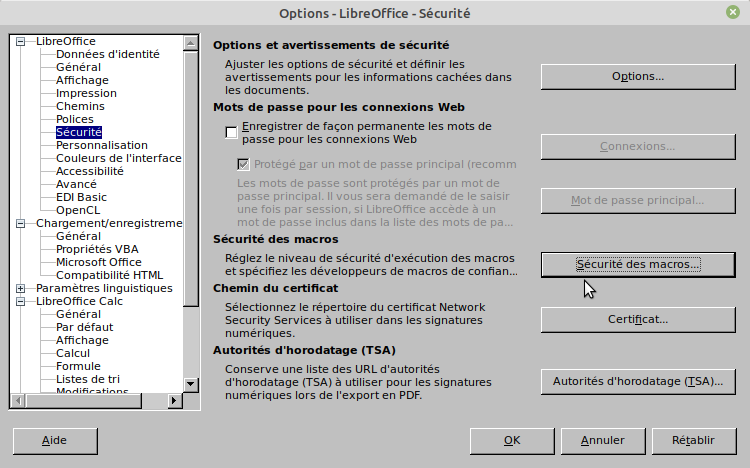This screenshot has height=468, width=750.
Task: Click the Mot de passe principal... button
Action: click(x=638, y=201)
